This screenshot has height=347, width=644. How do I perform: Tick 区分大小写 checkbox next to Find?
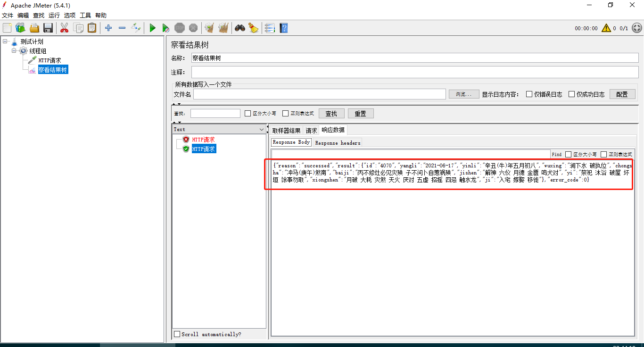(569, 154)
